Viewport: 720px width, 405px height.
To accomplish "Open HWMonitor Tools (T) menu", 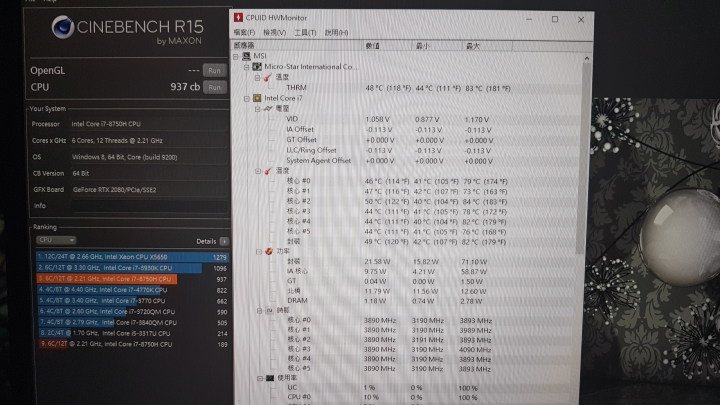I will point(305,33).
